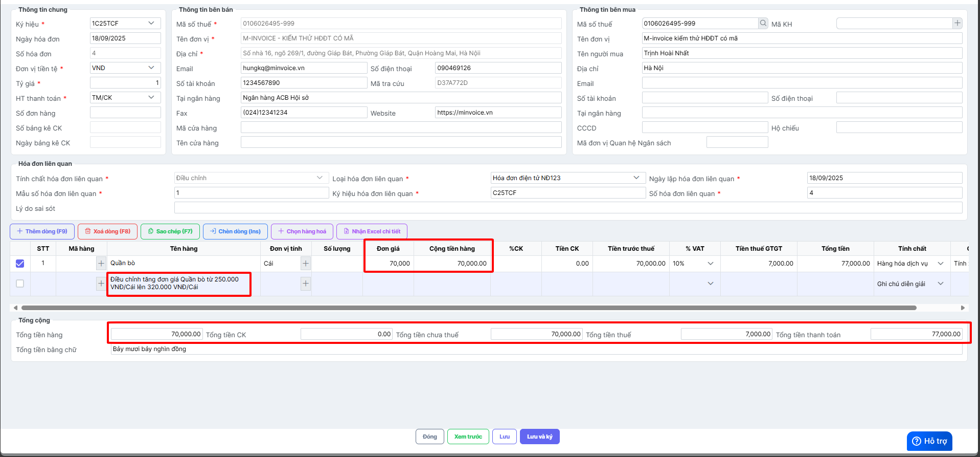Click plus icon in row 1 Mã hàng cell
Screen dimensions: 980x457
pos(101,263)
